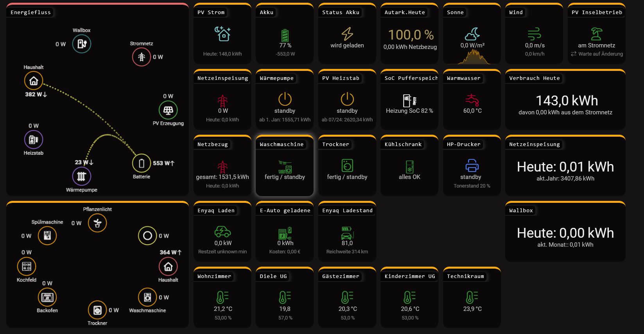Screen dimensions: 644x334
Task: Open the Autark.Heute 100,0 % reading
Action: (411, 35)
